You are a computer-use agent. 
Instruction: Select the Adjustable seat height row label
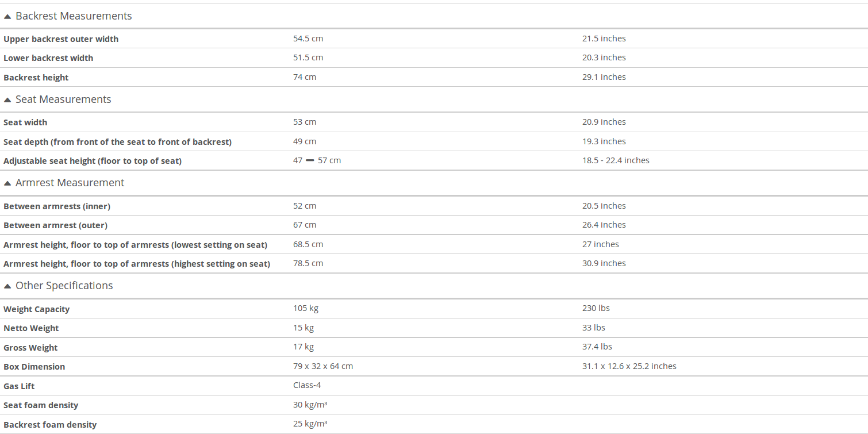(x=93, y=161)
